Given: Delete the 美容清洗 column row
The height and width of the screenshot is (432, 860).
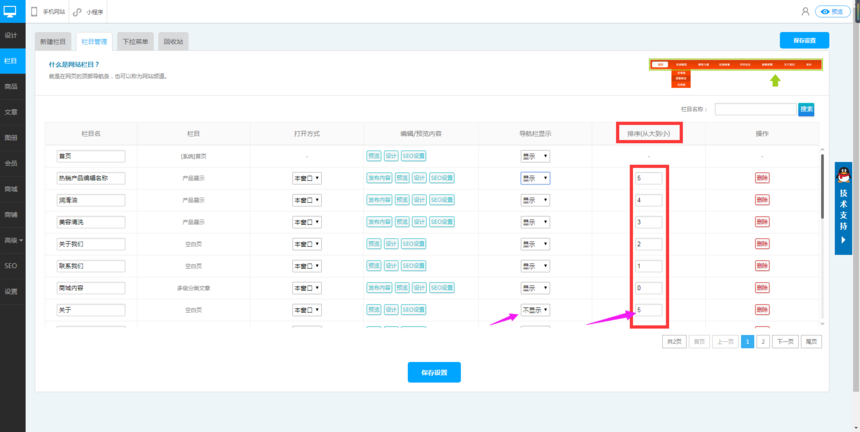Looking at the screenshot, I should (x=762, y=222).
